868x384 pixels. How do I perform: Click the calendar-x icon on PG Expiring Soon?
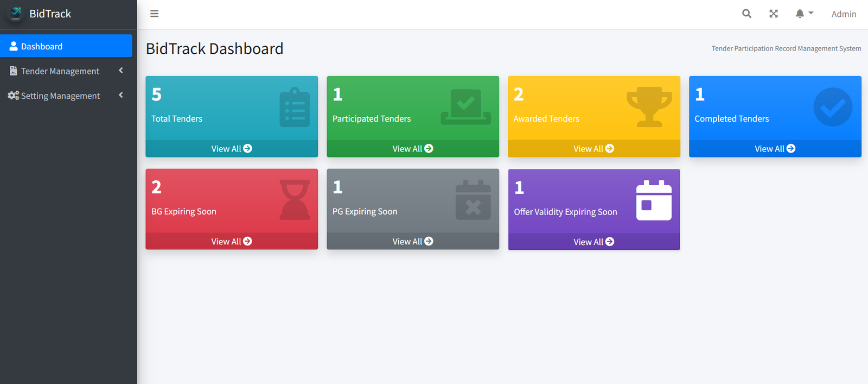(473, 200)
